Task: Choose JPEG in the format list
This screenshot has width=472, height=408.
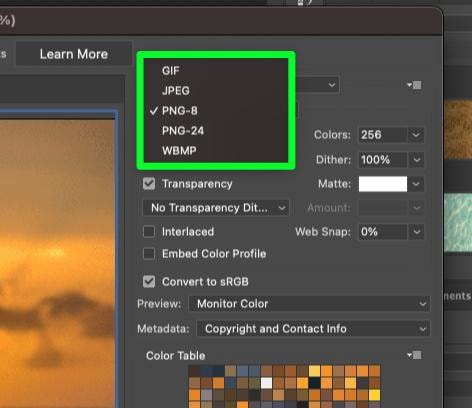Action: coord(176,91)
